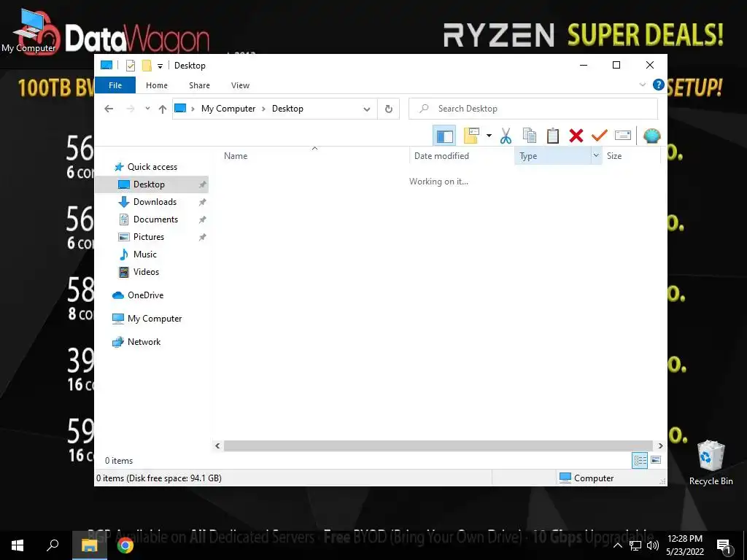
Task: Open the recent locations dropdown arrow
Action: point(147,109)
